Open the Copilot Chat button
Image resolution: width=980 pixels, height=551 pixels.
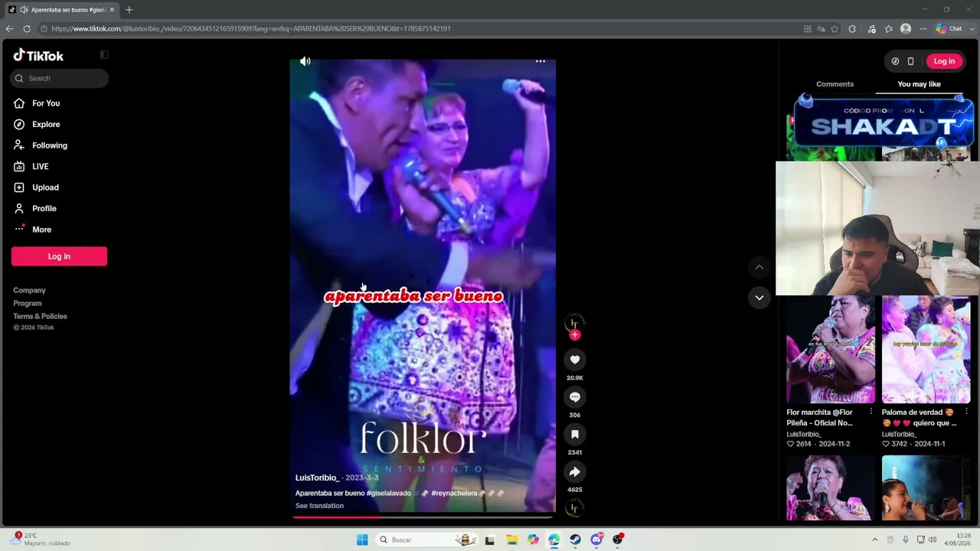coord(949,29)
